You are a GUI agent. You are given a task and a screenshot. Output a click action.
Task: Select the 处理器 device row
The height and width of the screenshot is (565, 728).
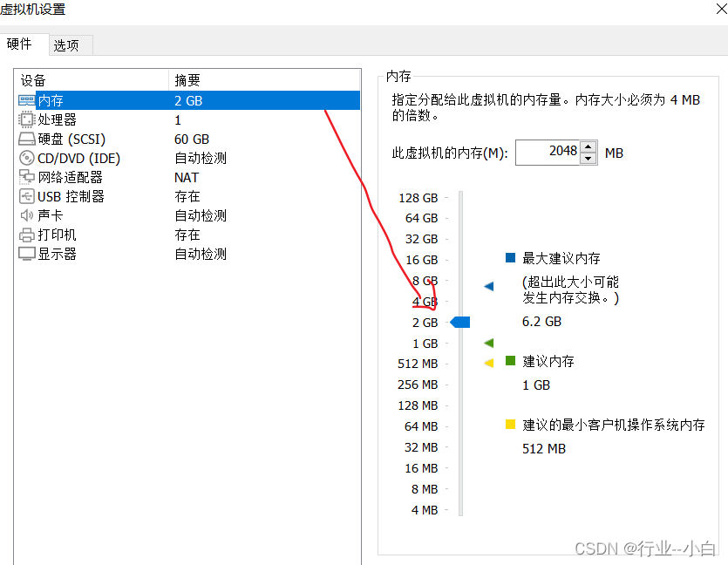188,119
